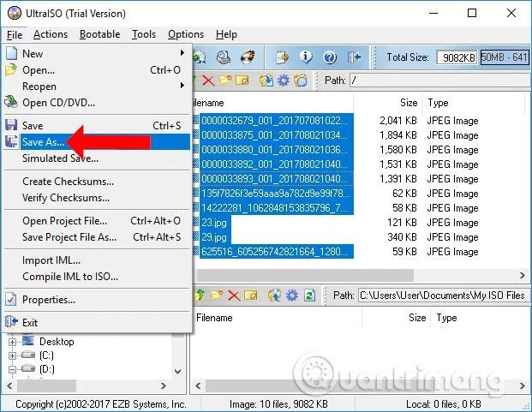Sort image list by Type column header
This screenshot has width=532, height=412.
pyautogui.click(x=474, y=103)
